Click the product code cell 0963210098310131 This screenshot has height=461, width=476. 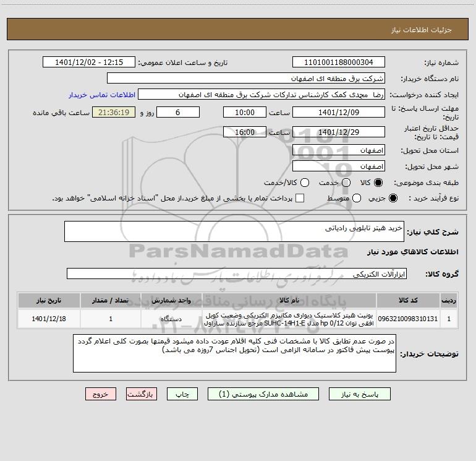[408, 319]
